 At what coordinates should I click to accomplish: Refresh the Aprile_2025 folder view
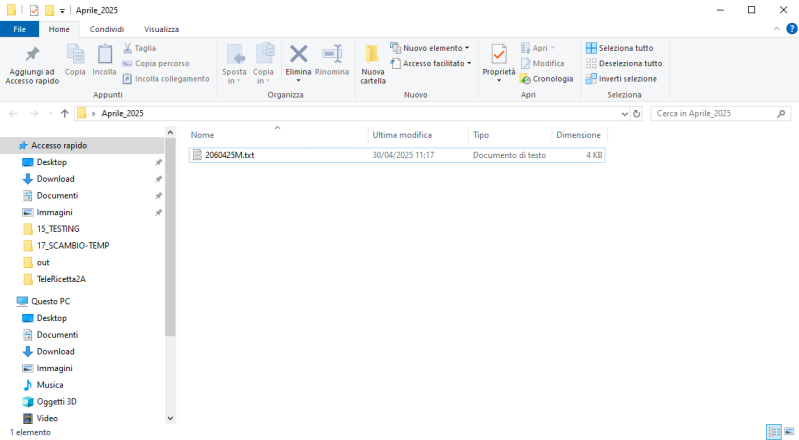[638, 113]
